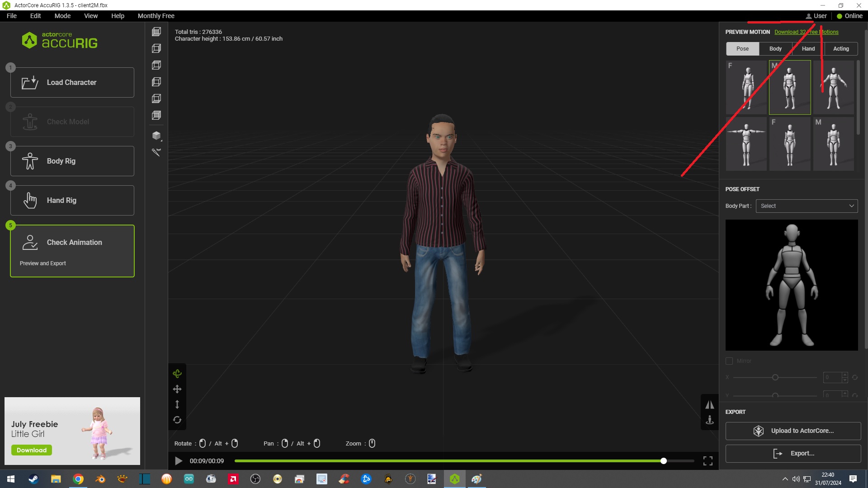Select the bottom-most wireframe view cube icon
The image size is (868, 488).
(156, 115)
